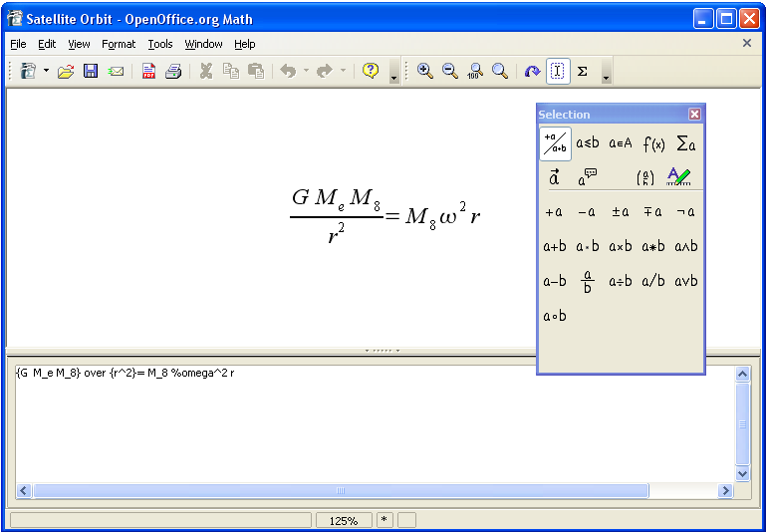
Task: Select the Functions f(x) category
Action: [653, 143]
